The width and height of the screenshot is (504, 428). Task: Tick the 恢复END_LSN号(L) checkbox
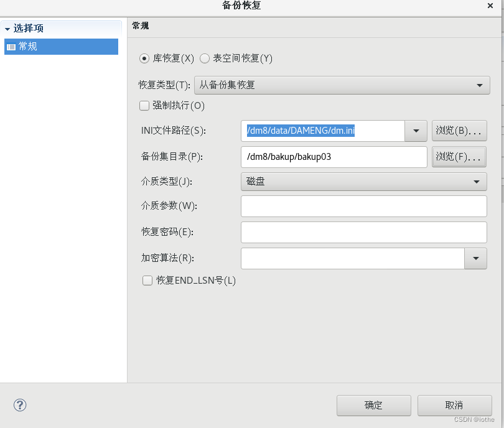coord(147,281)
